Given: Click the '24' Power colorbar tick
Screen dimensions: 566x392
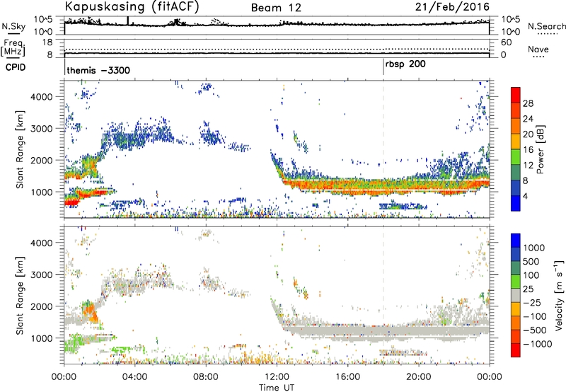Looking at the screenshot, I should point(528,119).
